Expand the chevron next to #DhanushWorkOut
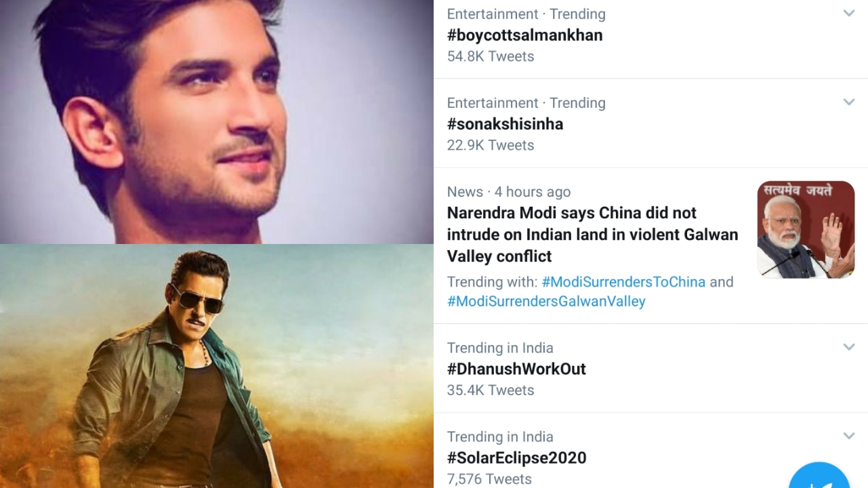Viewport: 868px width, 488px height. [x=848, y=347]
